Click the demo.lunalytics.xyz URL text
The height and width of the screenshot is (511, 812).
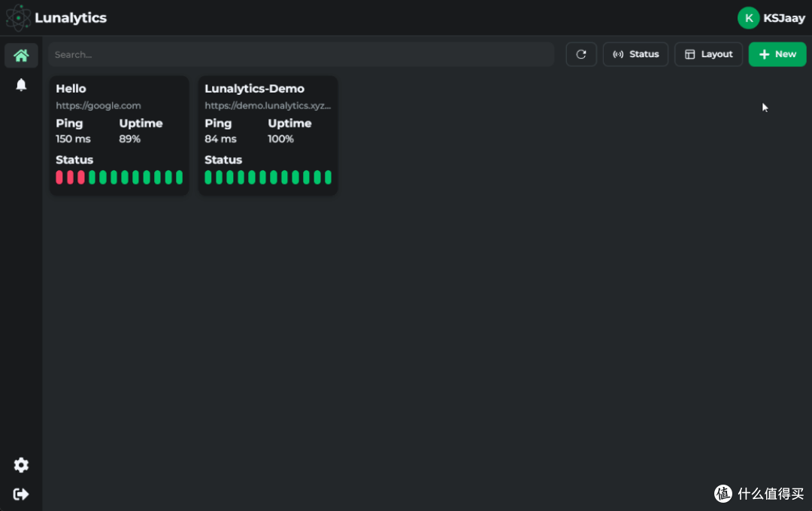click(268, 105)
